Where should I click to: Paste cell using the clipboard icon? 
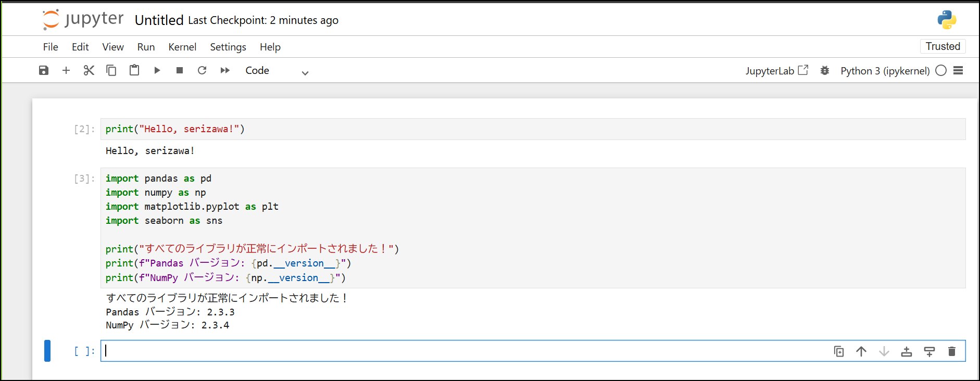(134, 70)
